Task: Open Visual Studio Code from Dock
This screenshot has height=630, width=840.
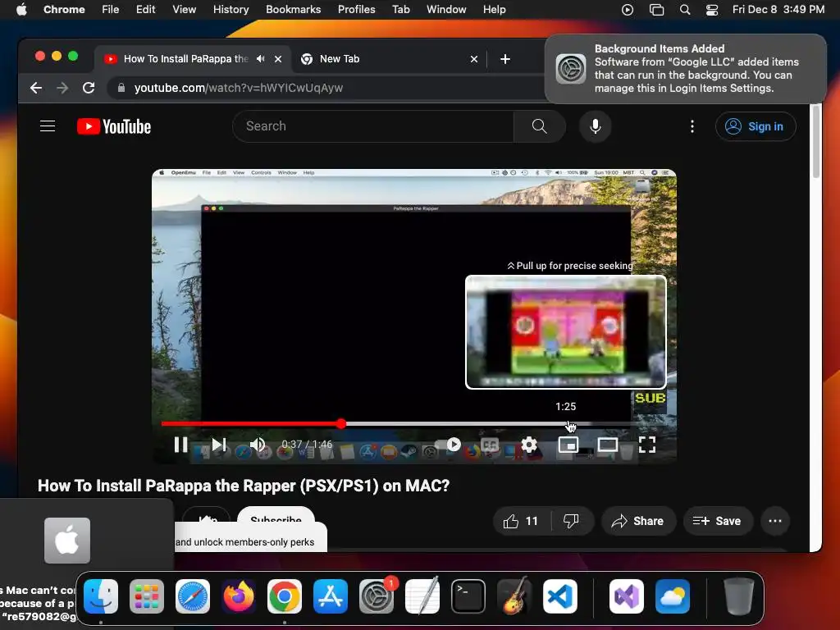Action: pos(560,596)
